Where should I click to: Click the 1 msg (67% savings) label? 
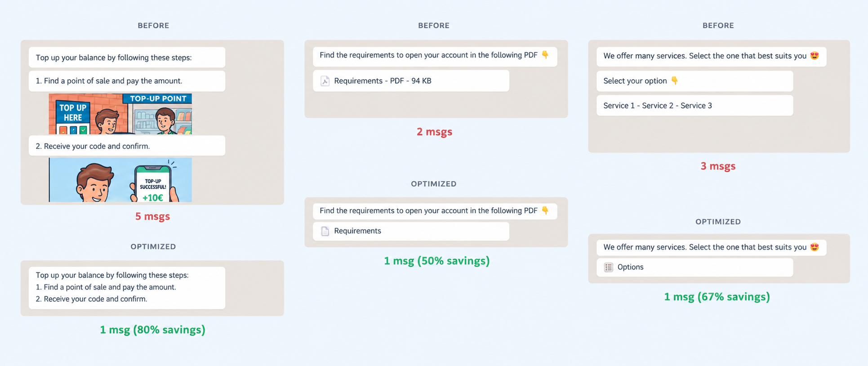717,297
